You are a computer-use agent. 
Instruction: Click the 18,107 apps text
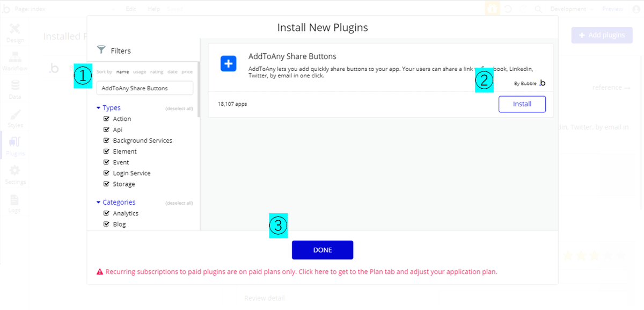click(x=232, y=104)
